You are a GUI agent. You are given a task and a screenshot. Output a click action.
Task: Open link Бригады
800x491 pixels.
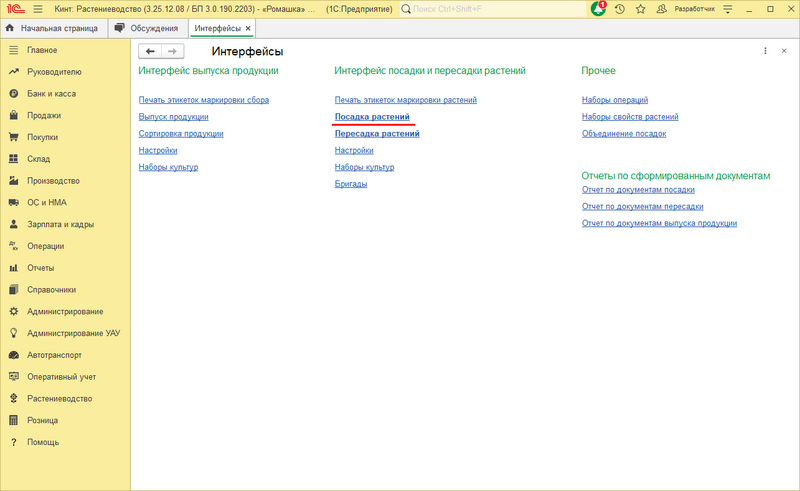[351, 184]
